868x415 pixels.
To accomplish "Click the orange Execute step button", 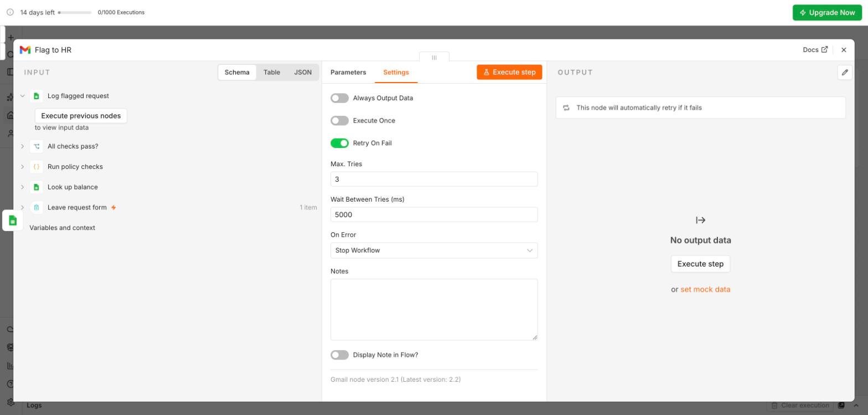I will [x=509, y=72].
